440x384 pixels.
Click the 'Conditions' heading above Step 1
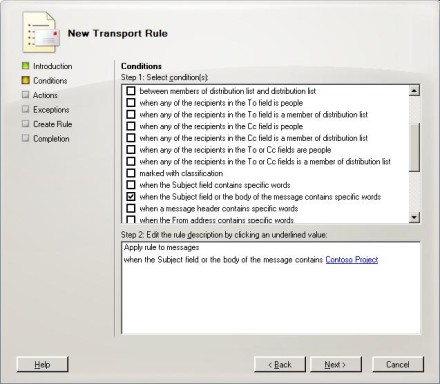click(141, 66)
